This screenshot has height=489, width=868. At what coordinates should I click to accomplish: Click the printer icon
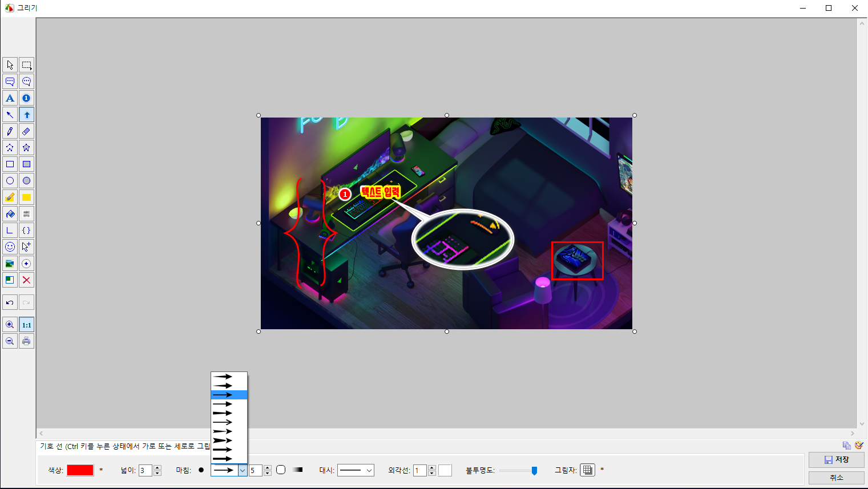tap(26, 341)
